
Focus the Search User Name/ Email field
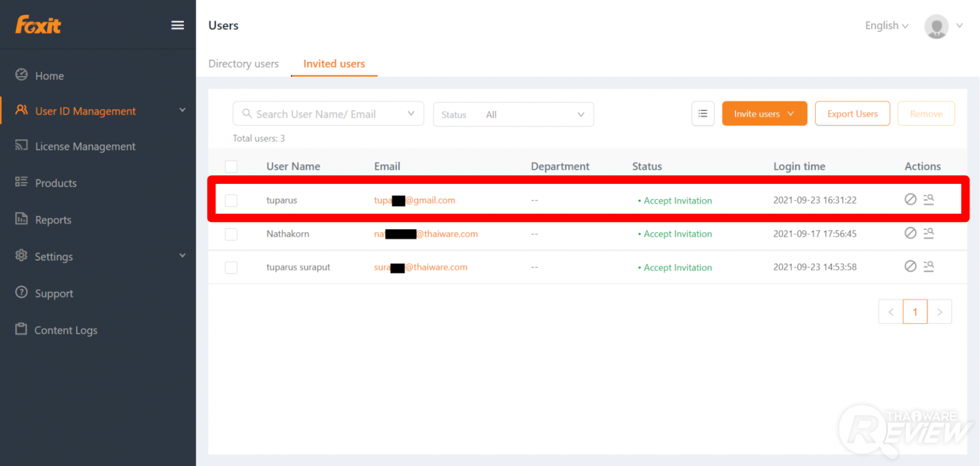point(328,113)
